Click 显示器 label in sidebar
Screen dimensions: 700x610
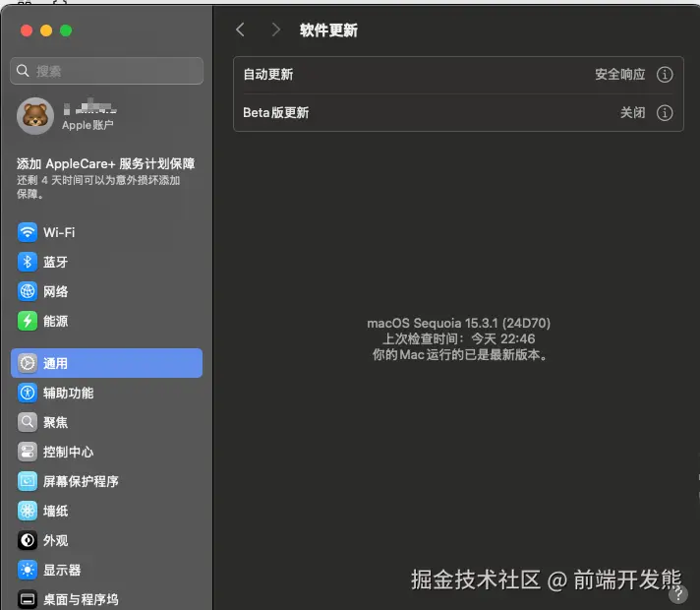(62, 570)
